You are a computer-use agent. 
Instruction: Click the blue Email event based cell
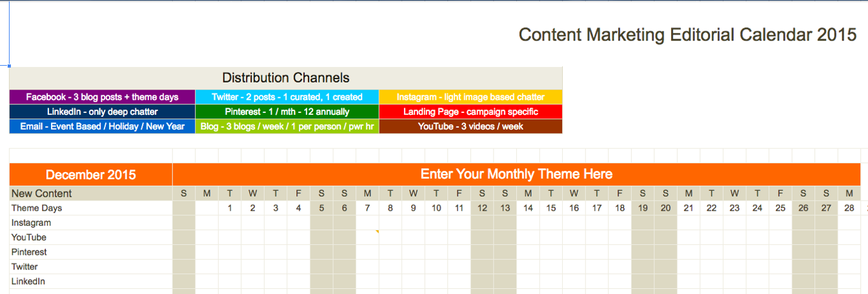pyautogui.click(x=102, y=127)
